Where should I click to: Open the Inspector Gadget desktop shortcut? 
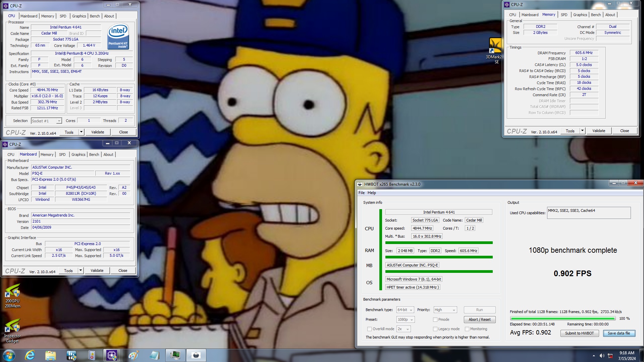tap(12, 331)
